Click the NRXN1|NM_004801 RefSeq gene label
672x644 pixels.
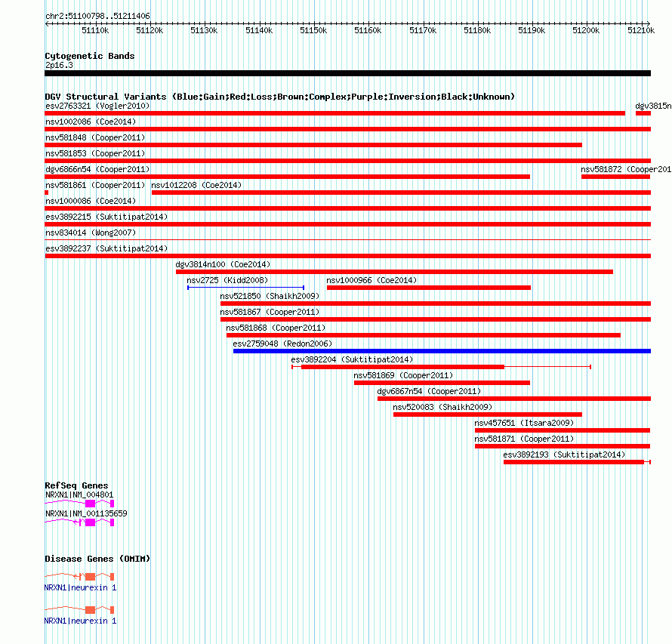pyautogui.click(x=80, y=495)
